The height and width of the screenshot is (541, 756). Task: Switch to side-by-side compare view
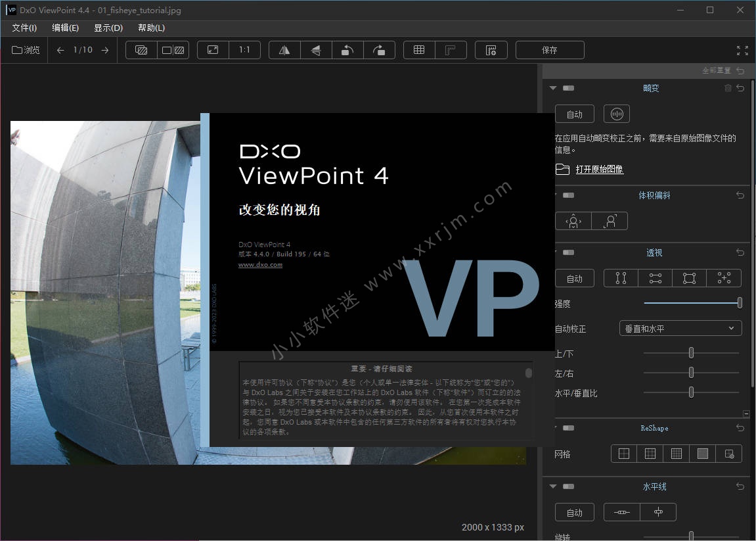173,50
